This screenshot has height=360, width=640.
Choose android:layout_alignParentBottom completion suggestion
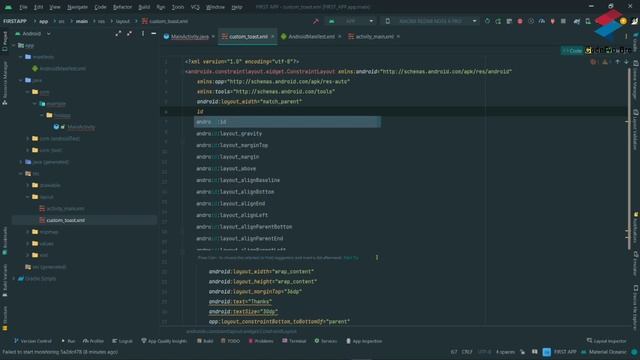click(x=287, y=227)
